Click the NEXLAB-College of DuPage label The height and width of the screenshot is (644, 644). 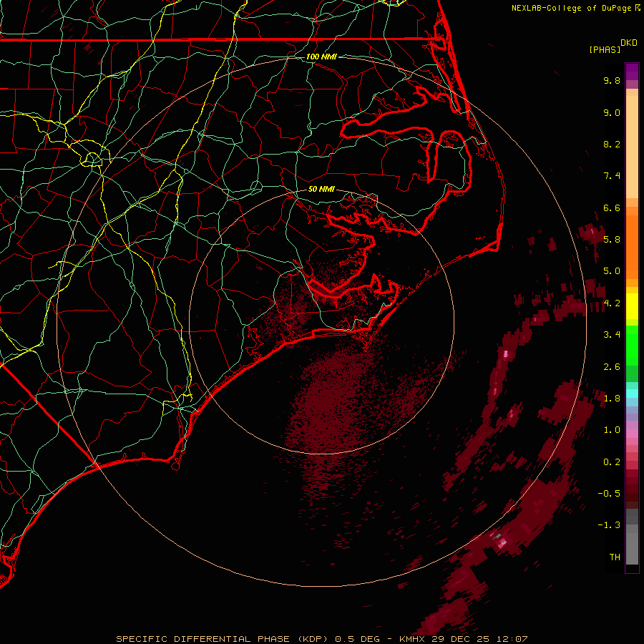(576, 8)
